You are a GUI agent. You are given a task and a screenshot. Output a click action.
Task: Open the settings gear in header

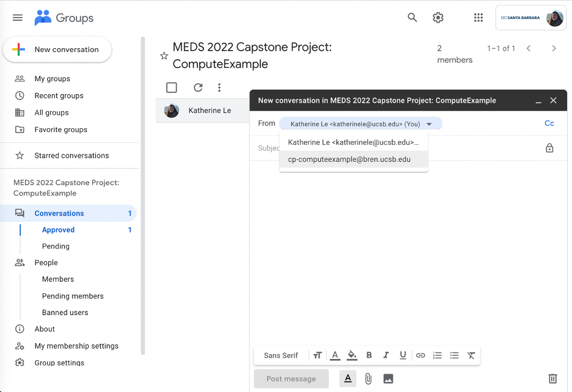coord(438,18)
